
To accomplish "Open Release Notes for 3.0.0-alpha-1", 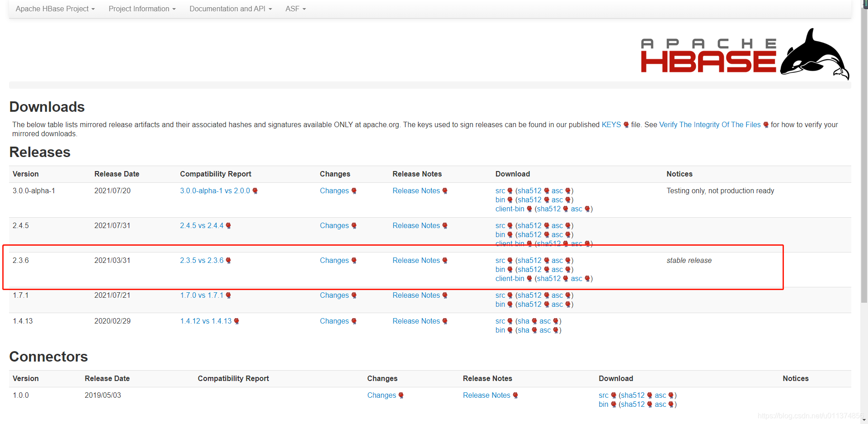I will pos(416,191).
